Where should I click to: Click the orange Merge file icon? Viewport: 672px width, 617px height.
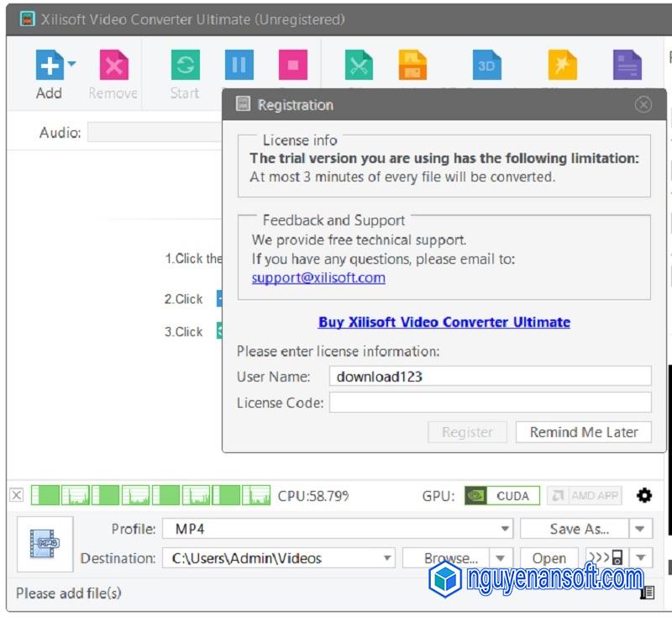tap(412, 65)
